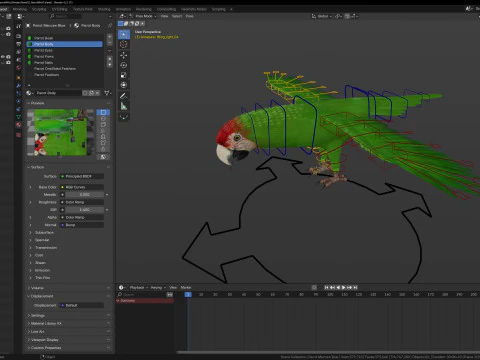Open the World properties tab (red globe)
The image size is (480, 360).
(x=19, y=68)
